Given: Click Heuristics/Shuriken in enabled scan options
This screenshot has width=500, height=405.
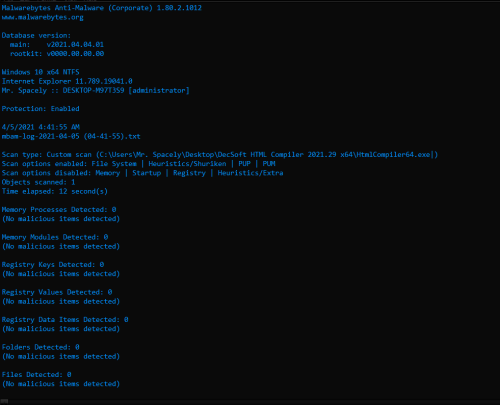Looking at the screenshot, I should click(187, 164).
